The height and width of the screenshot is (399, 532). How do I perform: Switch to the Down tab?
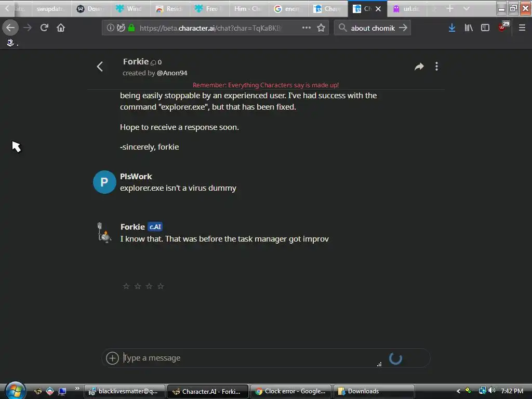91,9
